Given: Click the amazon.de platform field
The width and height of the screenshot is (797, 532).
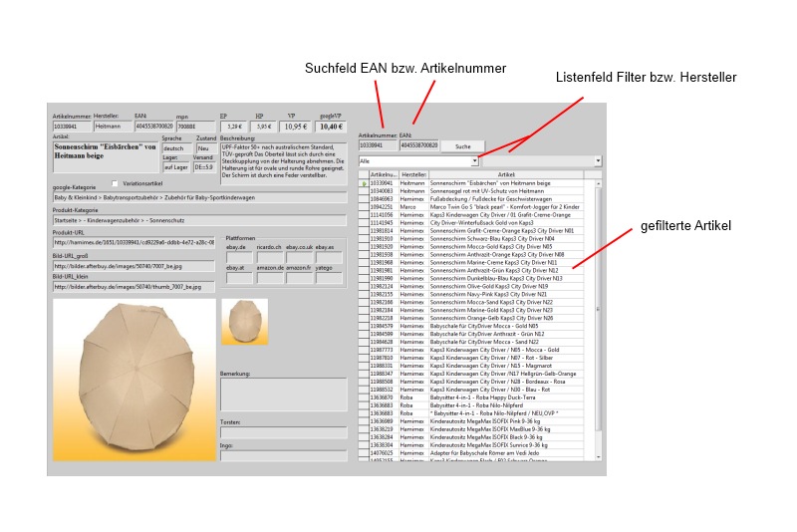Looking at the screenshot, I should pos(269,278).
